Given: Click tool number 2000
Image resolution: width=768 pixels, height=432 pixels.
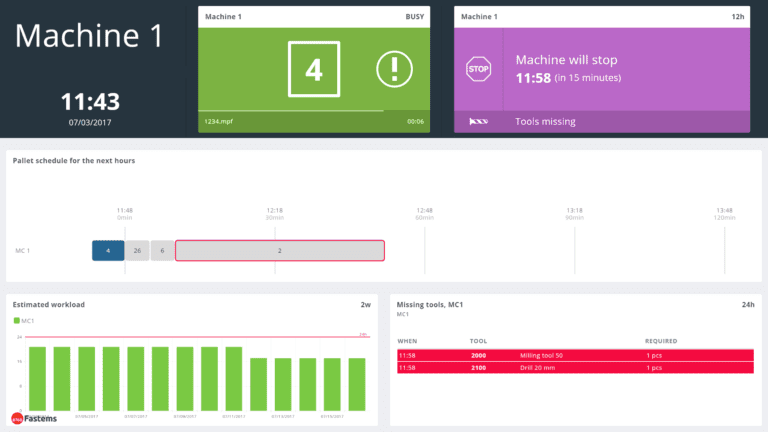Looking at the screenshot, I should pos(479,356).
